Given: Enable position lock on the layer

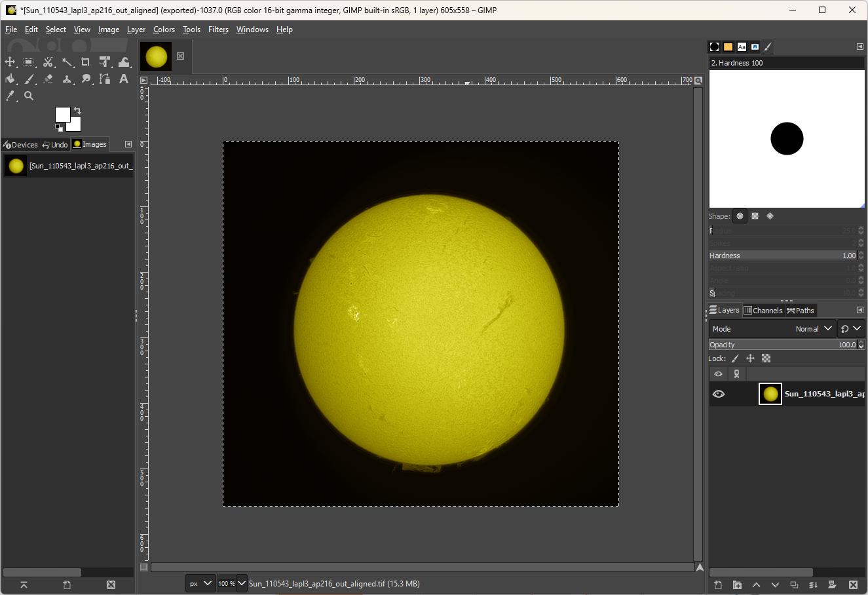Looking at the screenshot, I should (x=750, y=358).
